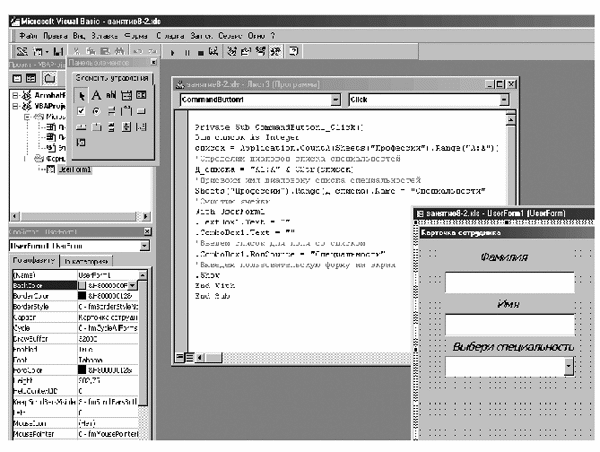This screenshot has height=452, width=600.
Task: Select the OptionButton tool in the toolbox
Action: tap(96, 111)
